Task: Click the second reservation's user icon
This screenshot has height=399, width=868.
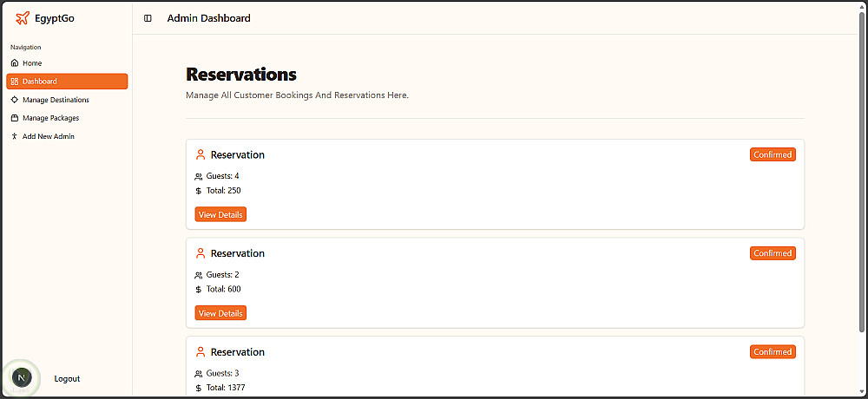Action: 201,253
